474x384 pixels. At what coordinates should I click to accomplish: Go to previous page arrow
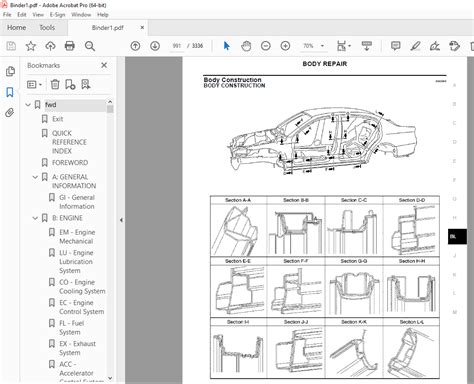[135, 46]
